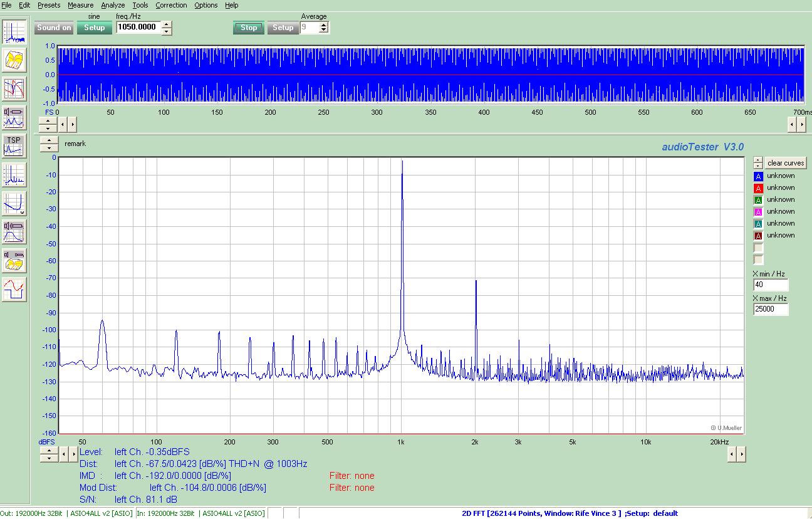Click right arrow beside the Level readout
The height and width of the screenshot is (519, 812).
73,455
